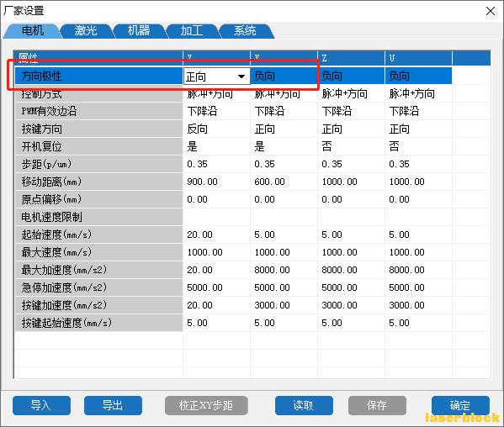
Task: Select the 电机 tab
Action: (33, 31)
